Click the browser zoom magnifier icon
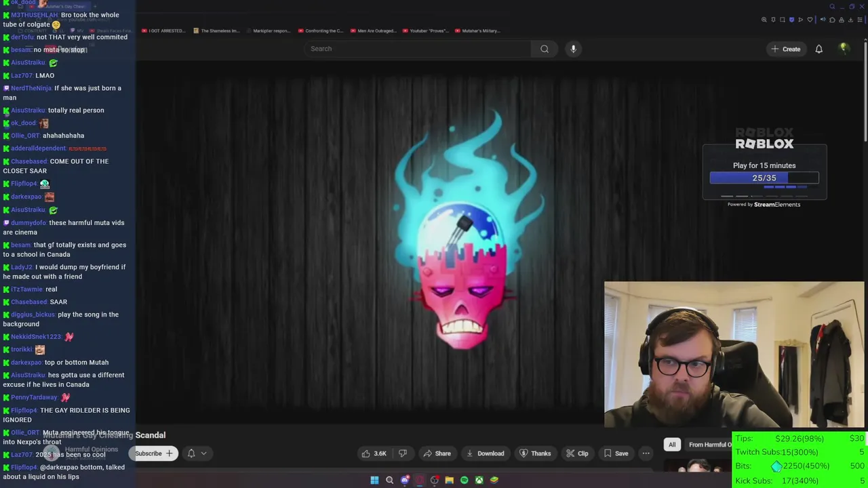 764,20
